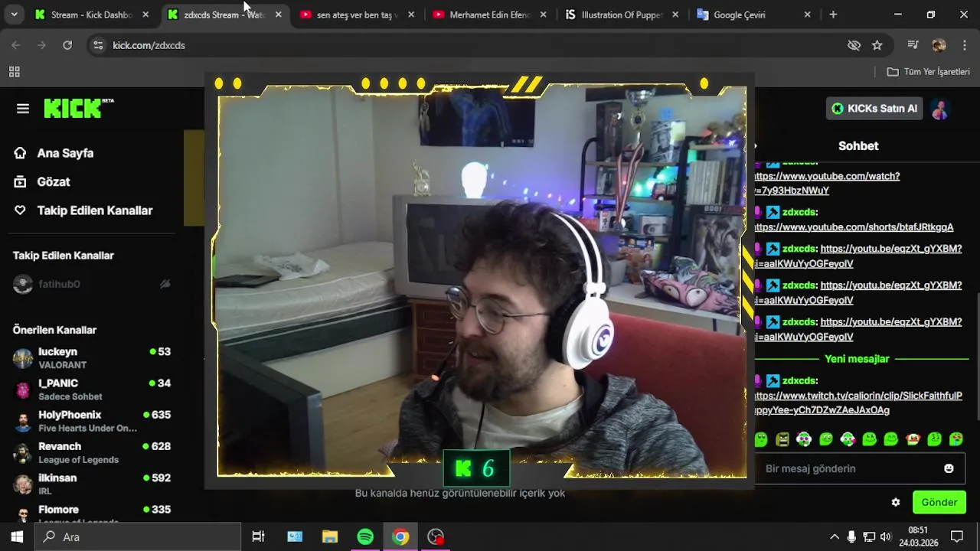The width and height of the screenshot is (980, 551).
Task: Open the Windows Start menu
Action: pyautogui.click(x=17, y=536)
